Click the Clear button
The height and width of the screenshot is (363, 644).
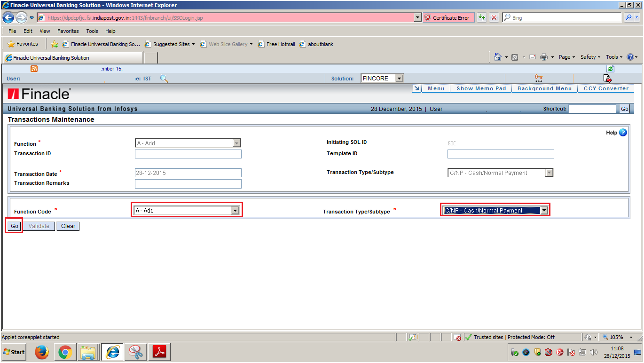coord(68,226)
